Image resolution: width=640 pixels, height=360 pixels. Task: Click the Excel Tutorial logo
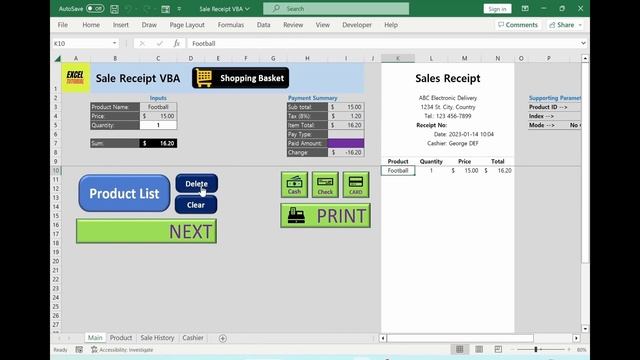click(x=76, y=78)
